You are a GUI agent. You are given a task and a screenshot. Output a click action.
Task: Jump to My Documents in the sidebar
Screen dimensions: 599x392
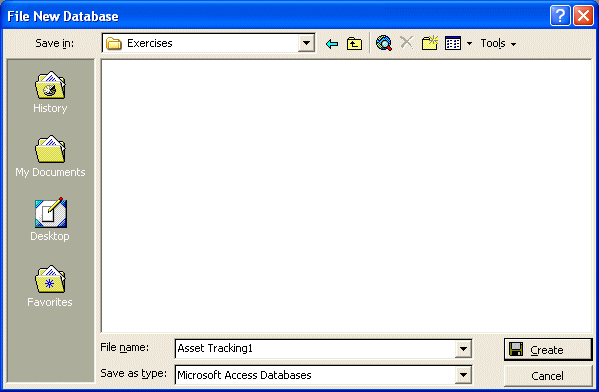point(50,156)
